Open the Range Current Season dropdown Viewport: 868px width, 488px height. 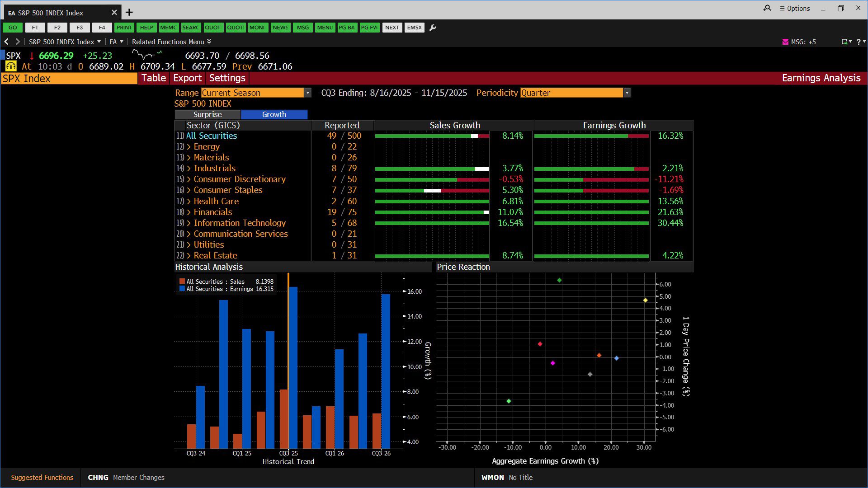coord(308,93)
